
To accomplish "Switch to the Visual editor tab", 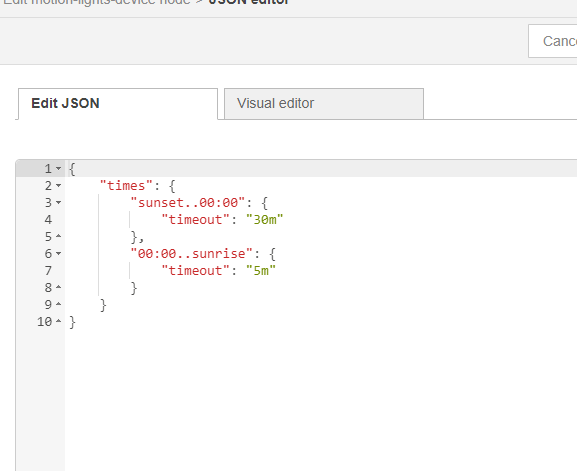I will [324, 103].
